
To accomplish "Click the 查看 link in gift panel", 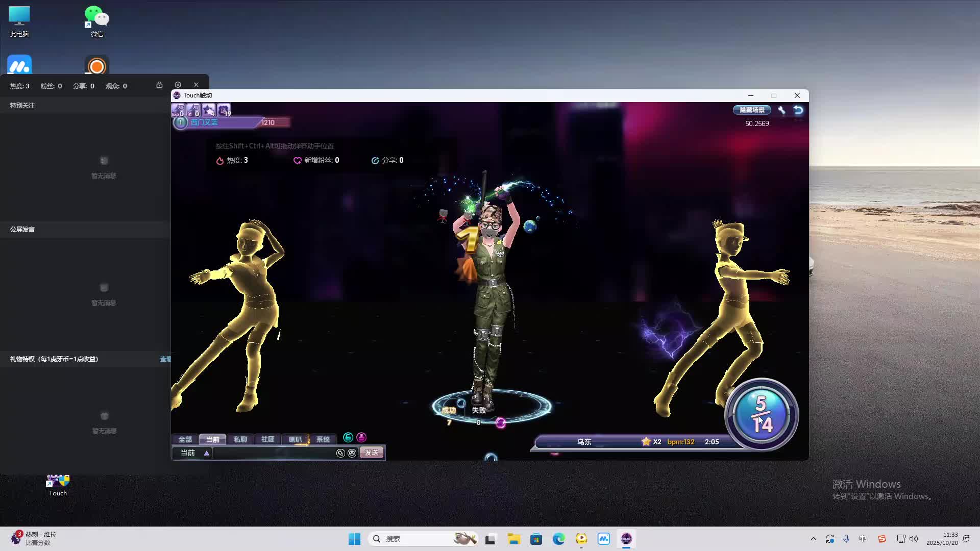I will pyautogui.click(x=165, y=359).
